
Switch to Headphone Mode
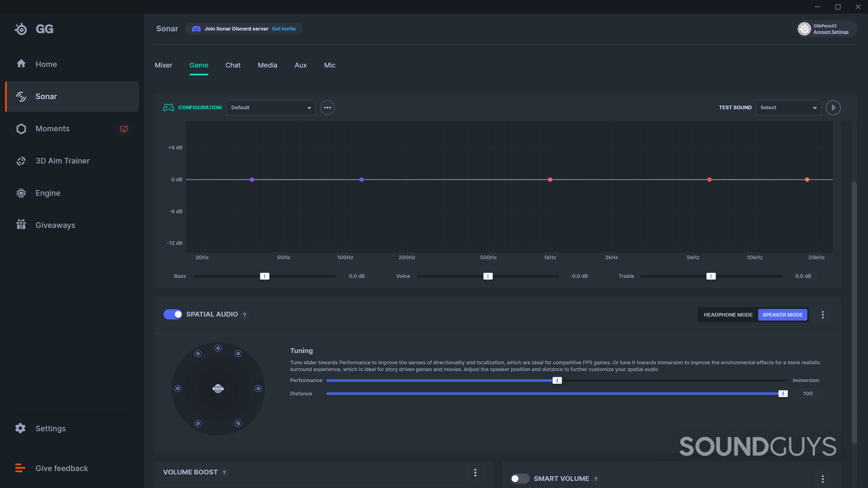[728, 315]
